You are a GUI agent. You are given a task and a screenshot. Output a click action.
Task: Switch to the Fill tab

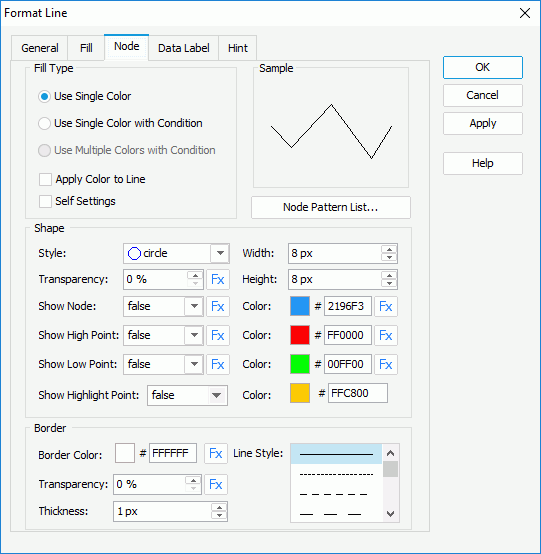tap(86, 48)
